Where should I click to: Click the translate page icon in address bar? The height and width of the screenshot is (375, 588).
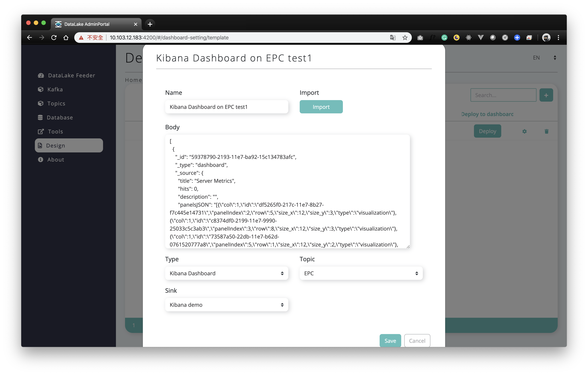coord(393,37)
